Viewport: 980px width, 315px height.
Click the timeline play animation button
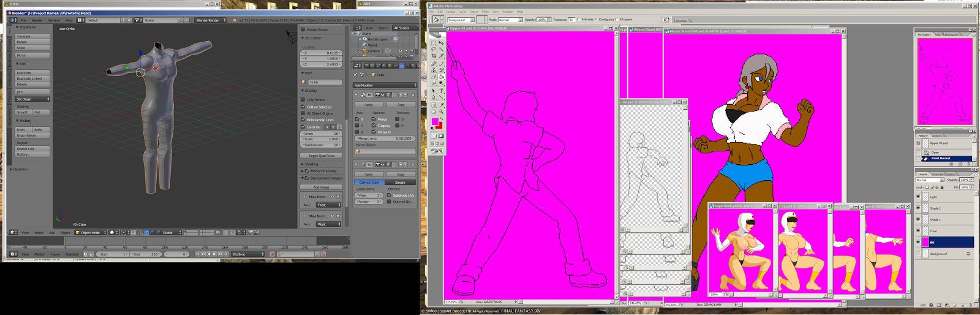coord(215,254)
